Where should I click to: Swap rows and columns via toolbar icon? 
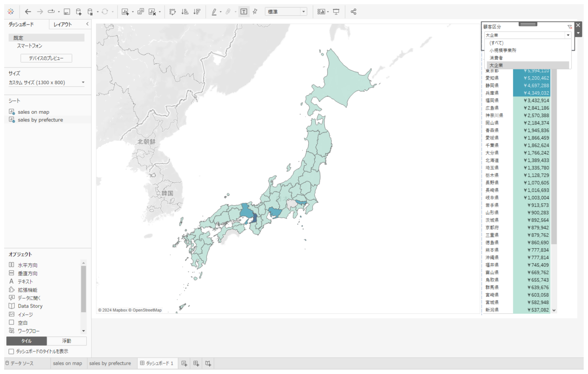pos(173,11)
